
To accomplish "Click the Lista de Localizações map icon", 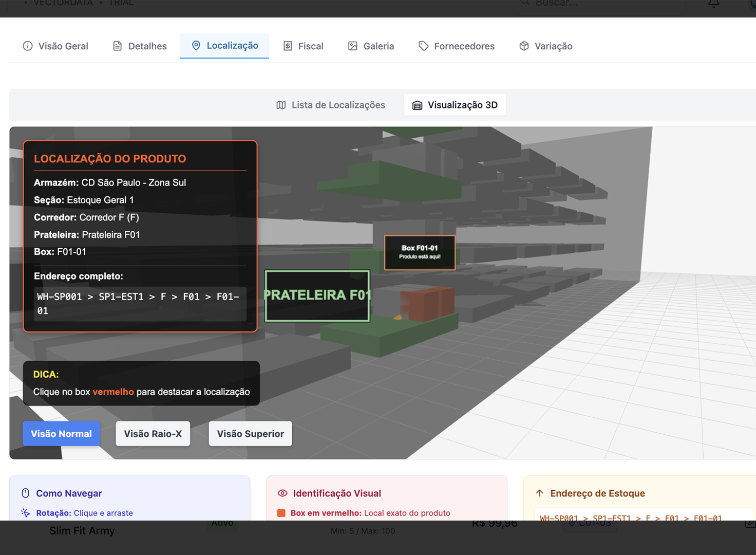I will 281,105.
